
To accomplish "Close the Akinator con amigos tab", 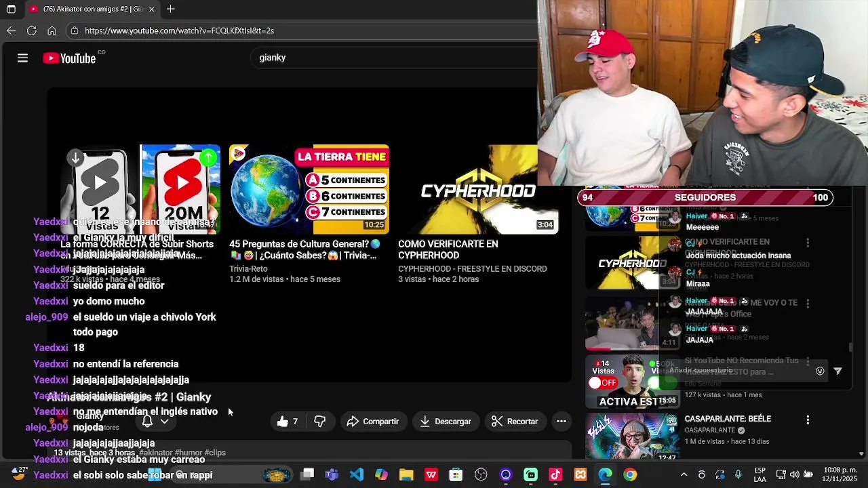I will pyautogui.click(x=152, y=9).
